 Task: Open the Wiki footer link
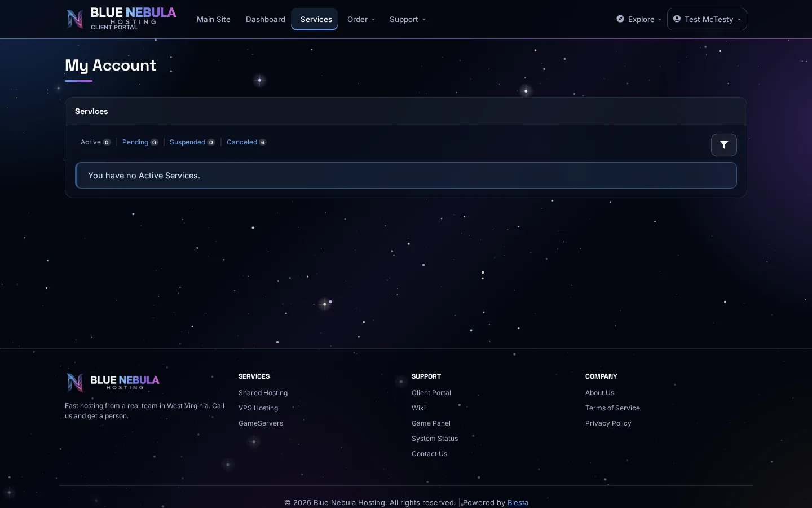[x=418, y=408]
